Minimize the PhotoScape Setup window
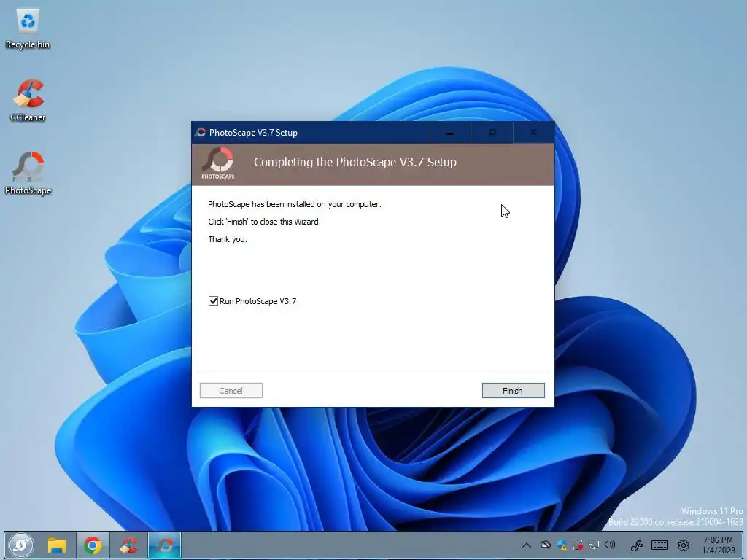 pos(449,133)
